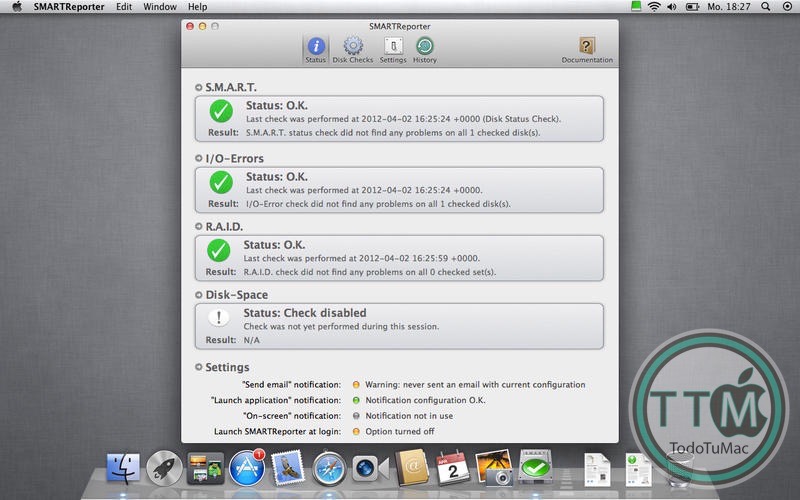This screenshot has height=500, width=800.
Task: Open SMARTReporter drive icon in the Dock
Action: pyautogui.click(x=535, y=467)
